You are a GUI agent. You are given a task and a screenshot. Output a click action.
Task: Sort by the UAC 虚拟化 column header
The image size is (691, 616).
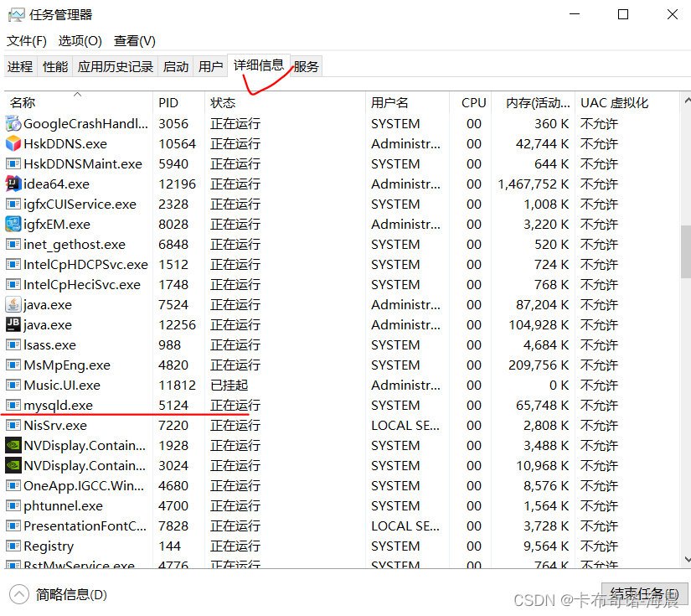[x=627, y=103]
